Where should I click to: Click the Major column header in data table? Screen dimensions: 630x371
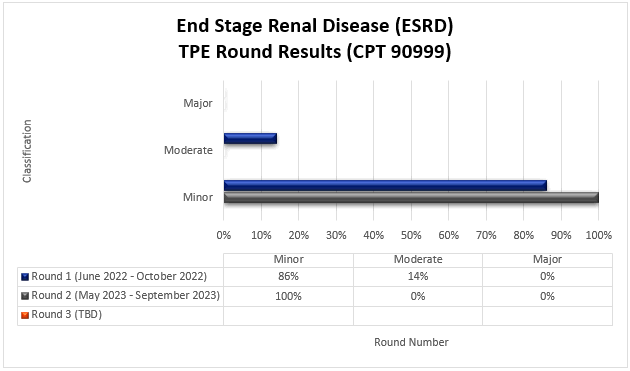point(547,259)
